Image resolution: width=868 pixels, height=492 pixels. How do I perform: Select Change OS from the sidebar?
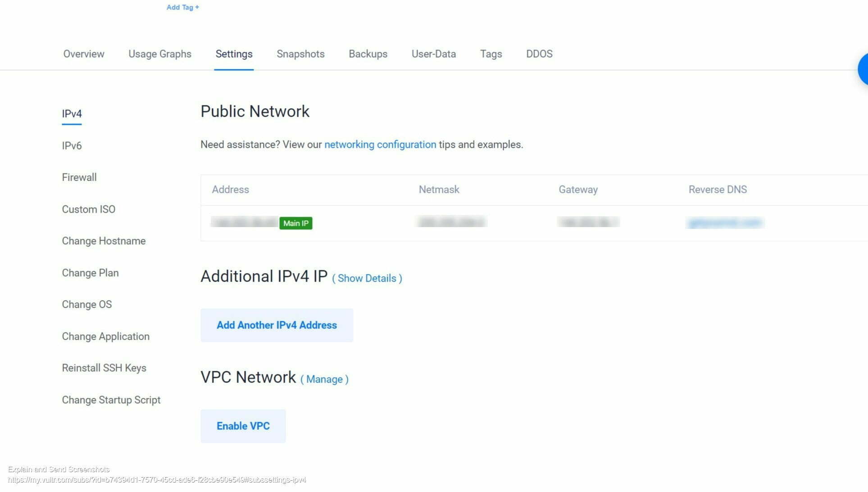pos(87,305)
